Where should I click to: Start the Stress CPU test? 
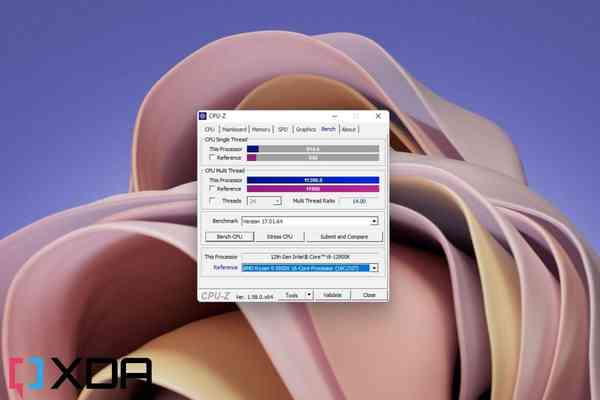[x=279, y=237]
